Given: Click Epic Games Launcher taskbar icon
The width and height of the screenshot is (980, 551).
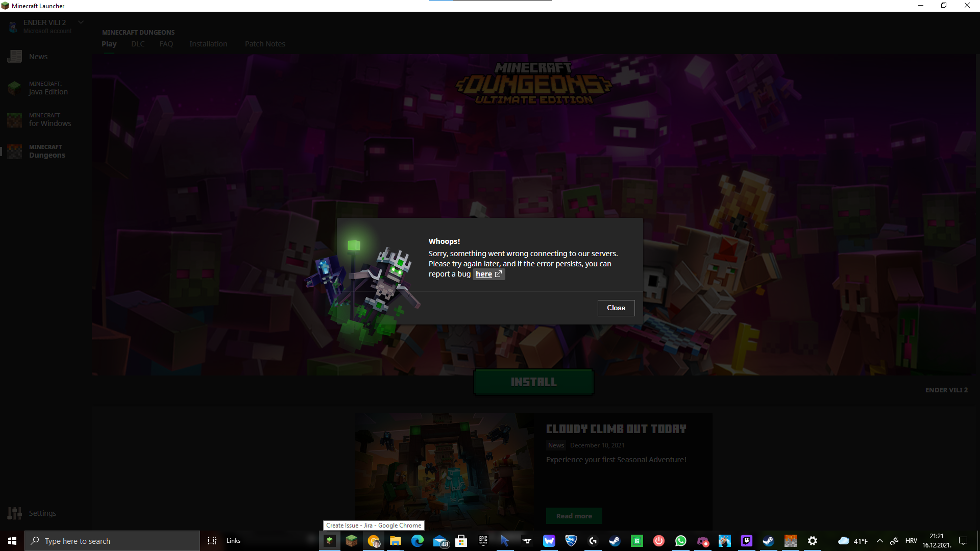Looking at the screenshot, I should [x=483, y=541].
